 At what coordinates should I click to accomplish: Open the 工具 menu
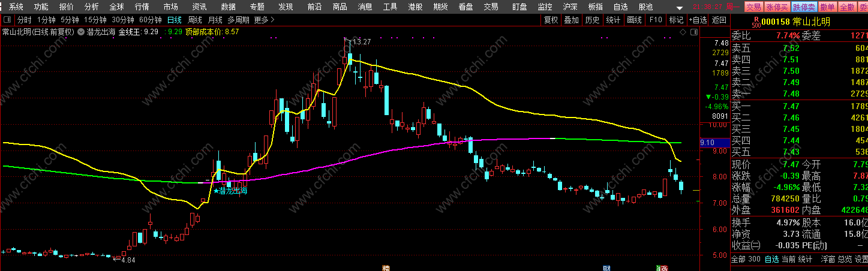(x=390, y=7)
